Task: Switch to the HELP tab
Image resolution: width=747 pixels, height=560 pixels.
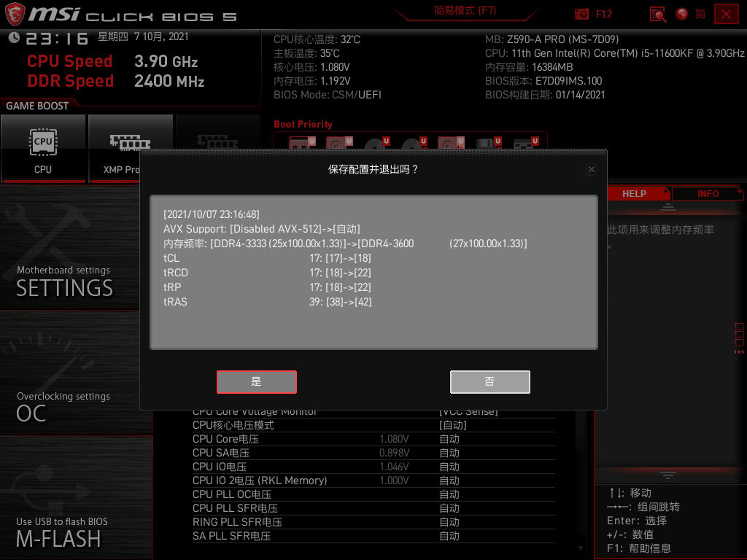Action: (634, 194)
